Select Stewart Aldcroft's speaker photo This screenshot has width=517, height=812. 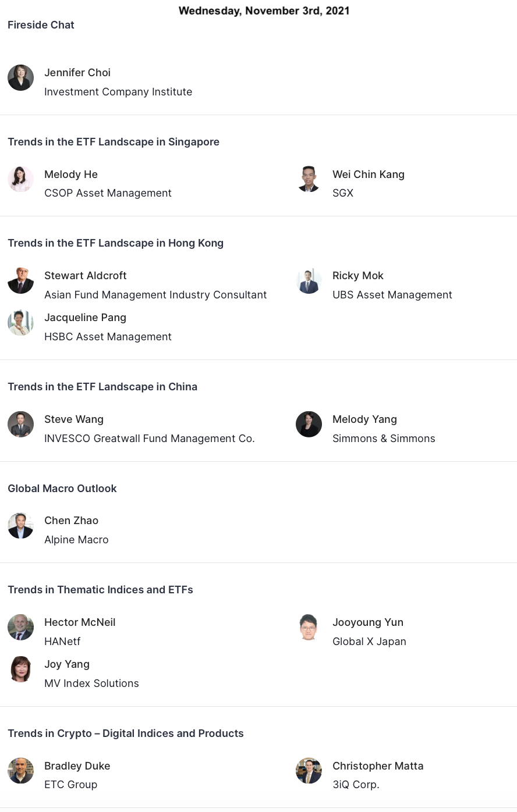pos(20,281)
